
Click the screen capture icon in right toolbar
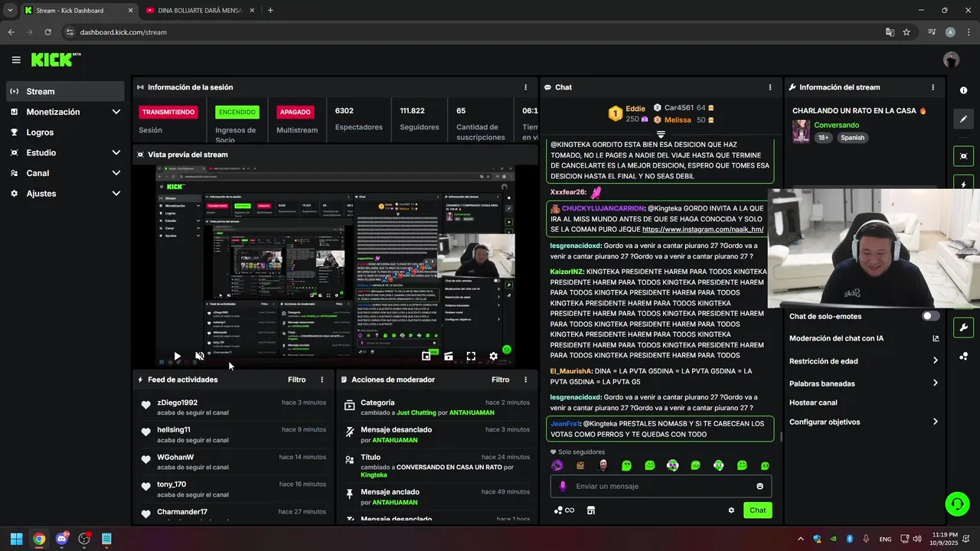(963, 156)
